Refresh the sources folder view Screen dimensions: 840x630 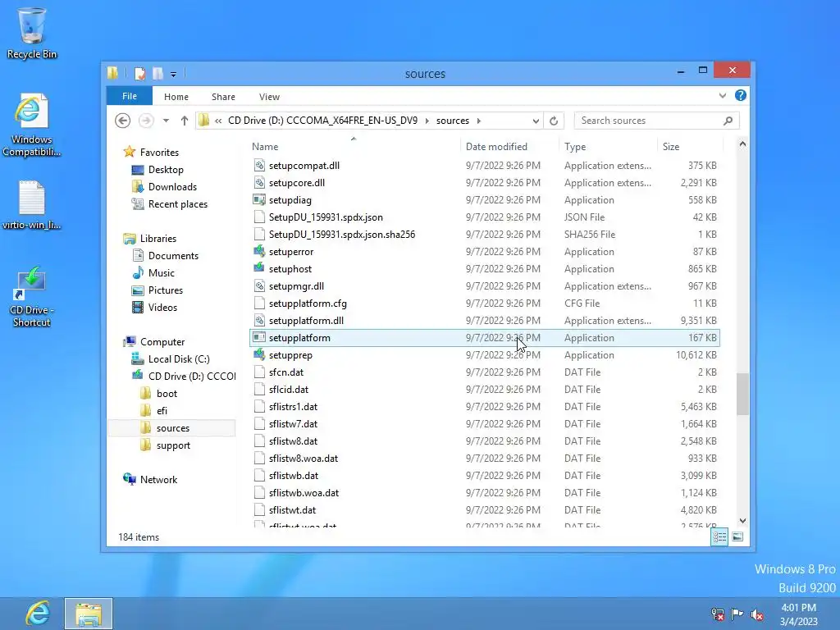554,121
